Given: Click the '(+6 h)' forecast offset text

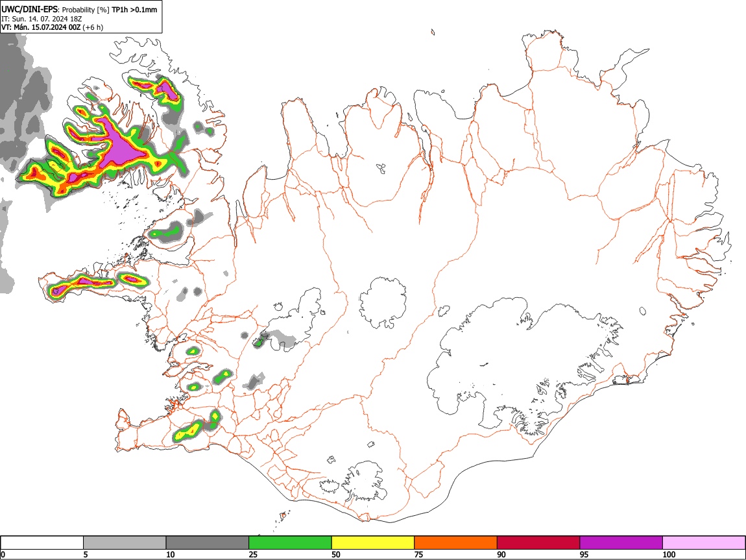Looking at the screenshot, I should pos(93,27).
